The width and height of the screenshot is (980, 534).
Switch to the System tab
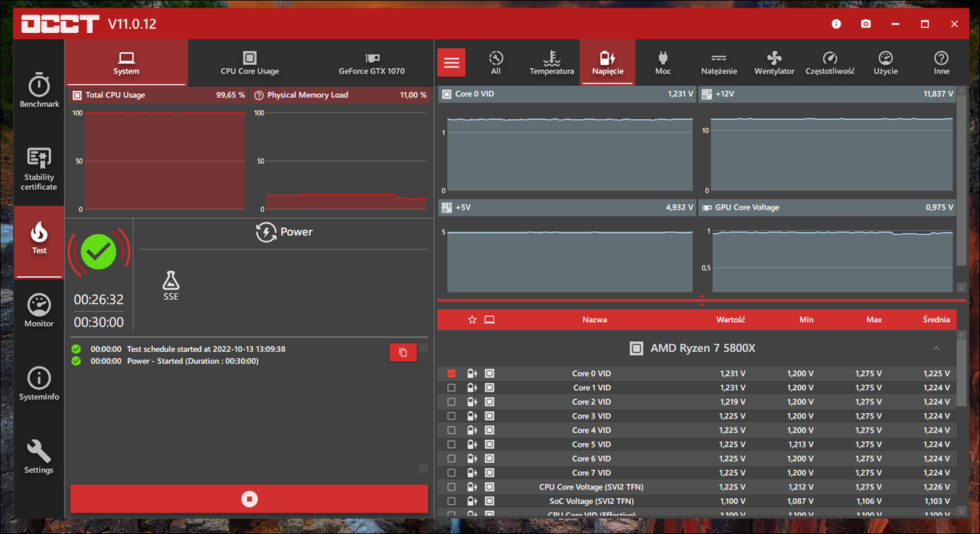pos(126,63)
